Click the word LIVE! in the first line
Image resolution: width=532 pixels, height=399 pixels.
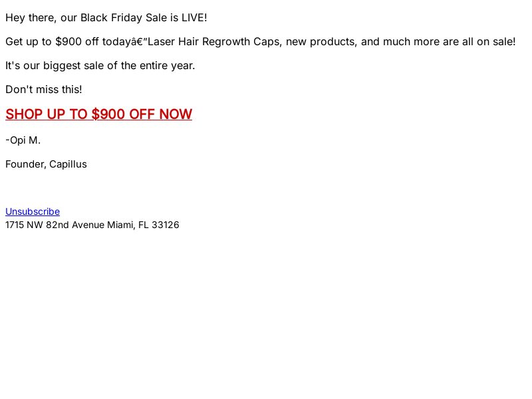(x=194, y=18)
